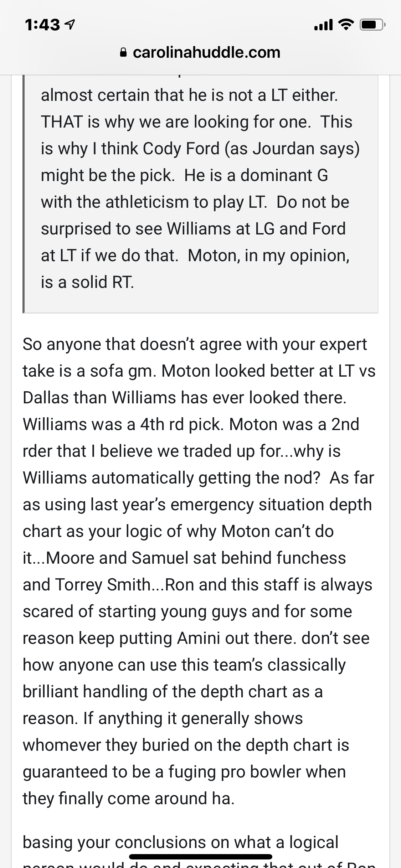Tap the quote block's vertical left border
This screenshot has height=868, width=401.
pyautogui.click(x=24, y=194)
